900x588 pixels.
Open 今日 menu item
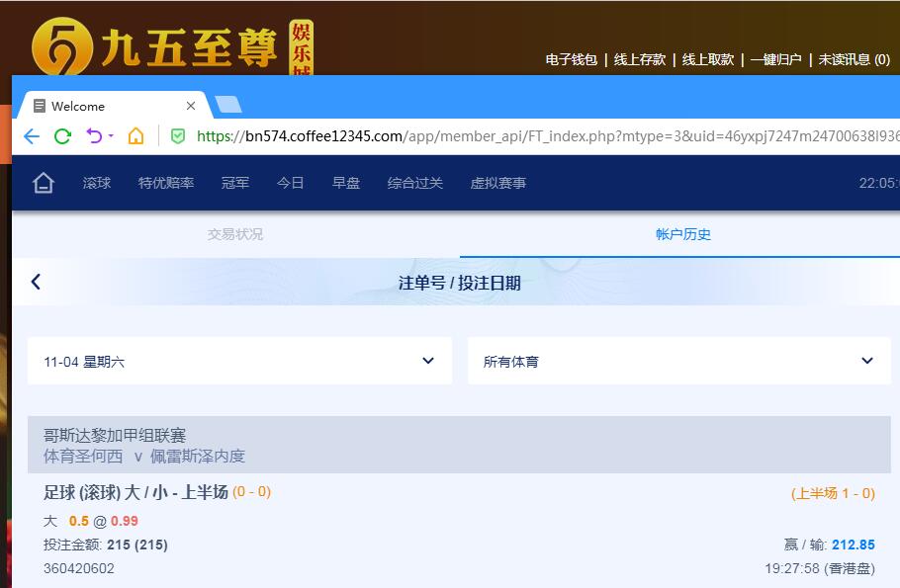[291, 183]
